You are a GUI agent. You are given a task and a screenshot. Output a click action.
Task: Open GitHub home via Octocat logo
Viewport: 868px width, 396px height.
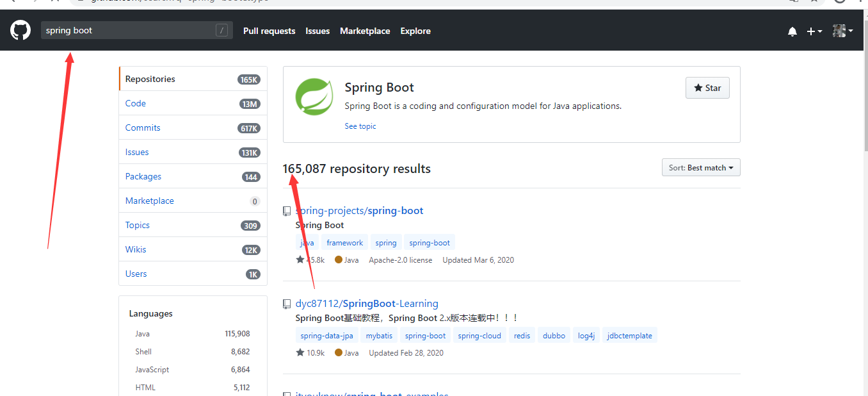(x=20, y=30)
